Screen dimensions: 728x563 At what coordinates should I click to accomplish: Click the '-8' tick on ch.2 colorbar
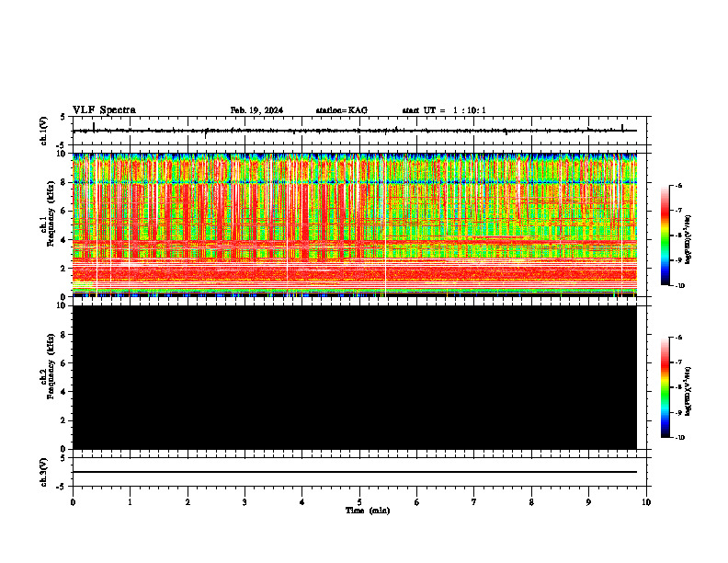[x=678, y=387]
